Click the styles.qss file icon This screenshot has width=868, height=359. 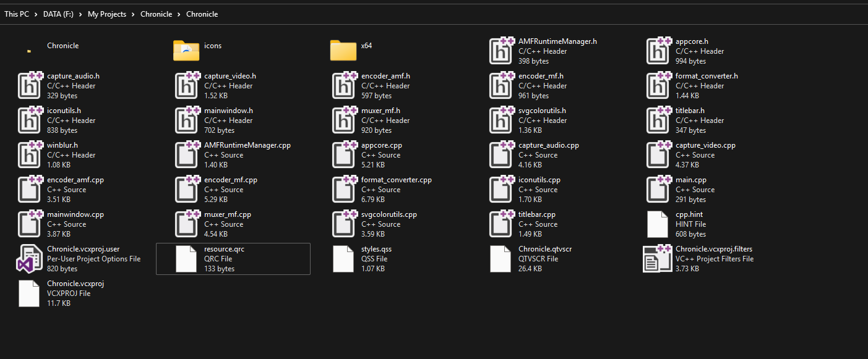(x=343, y=258)
